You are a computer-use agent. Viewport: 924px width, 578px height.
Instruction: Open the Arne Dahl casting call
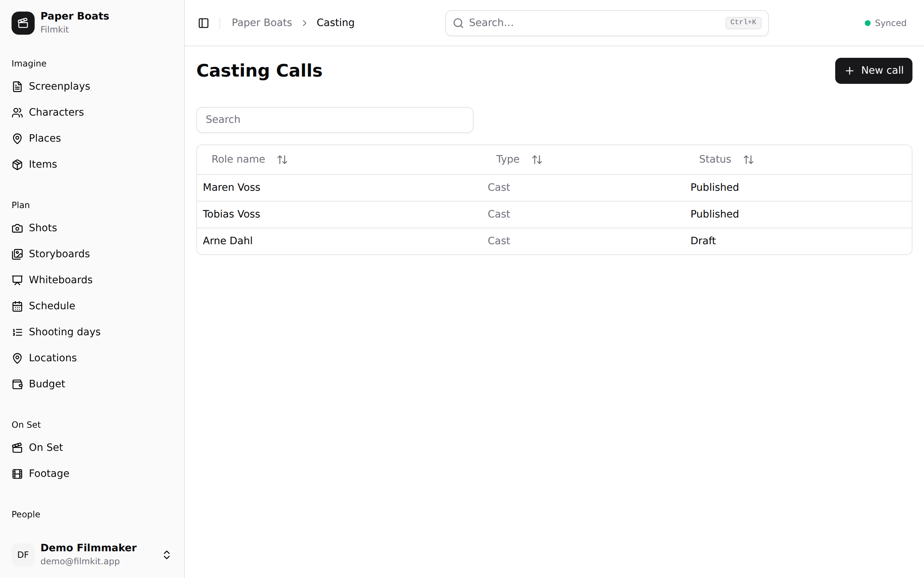[554, 241]
